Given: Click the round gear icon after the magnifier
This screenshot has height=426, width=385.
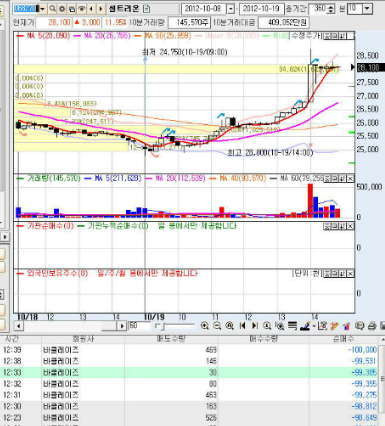Looking at the screenshot, I should pyautogui.click(x=62, y=9).
